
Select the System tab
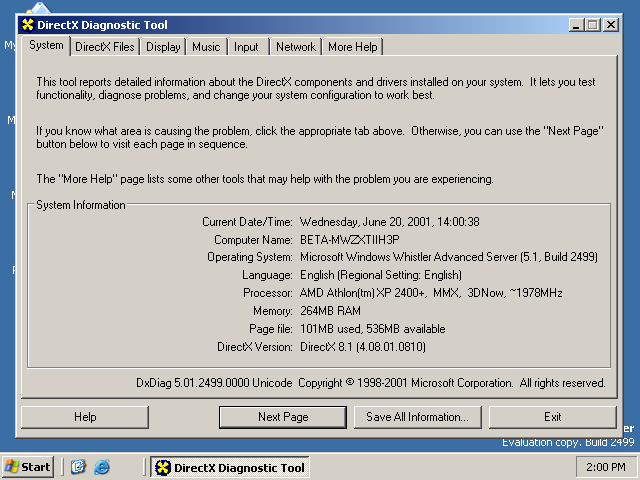click(x=46, y=45)
